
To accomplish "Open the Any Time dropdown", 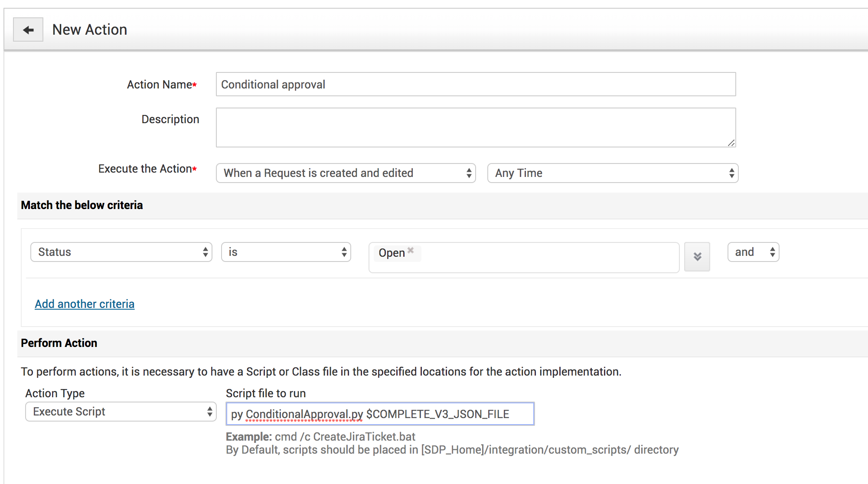I will (x=612, y=173).
